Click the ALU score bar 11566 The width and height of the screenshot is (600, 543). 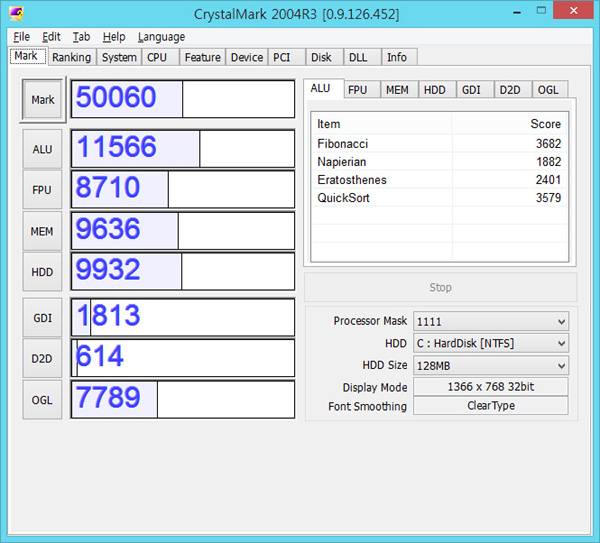(x=183, y=149)
